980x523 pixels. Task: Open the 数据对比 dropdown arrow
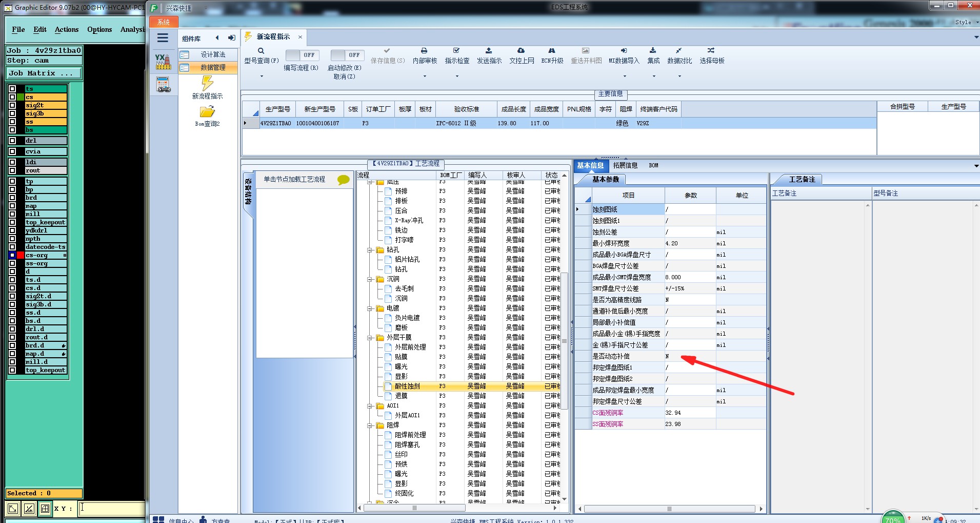coord(679,76)
